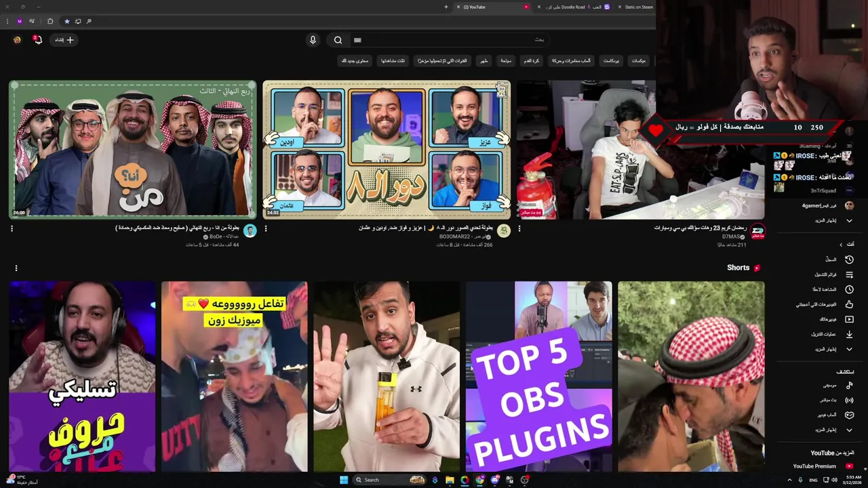Click the magnifier search button
The image size is (868, 488).
pos(338,40)
